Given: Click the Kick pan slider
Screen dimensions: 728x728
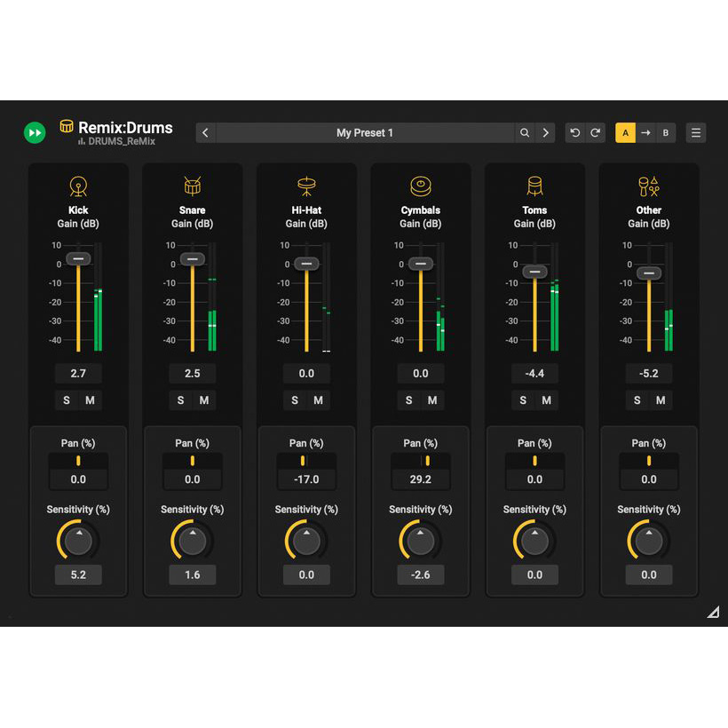Looking at the screenshot, I should [x=78, y=461].
